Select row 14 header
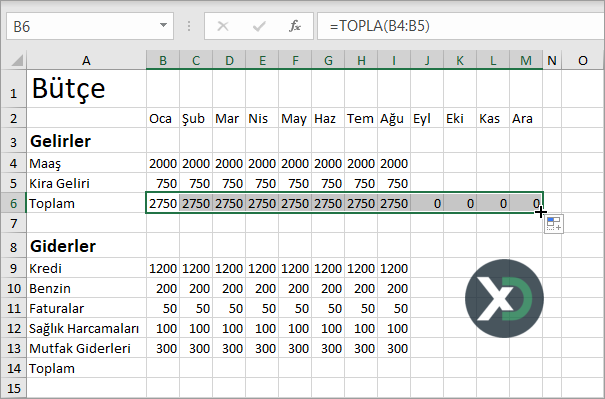This screenshot has width=605, height=399. [14, 369]
